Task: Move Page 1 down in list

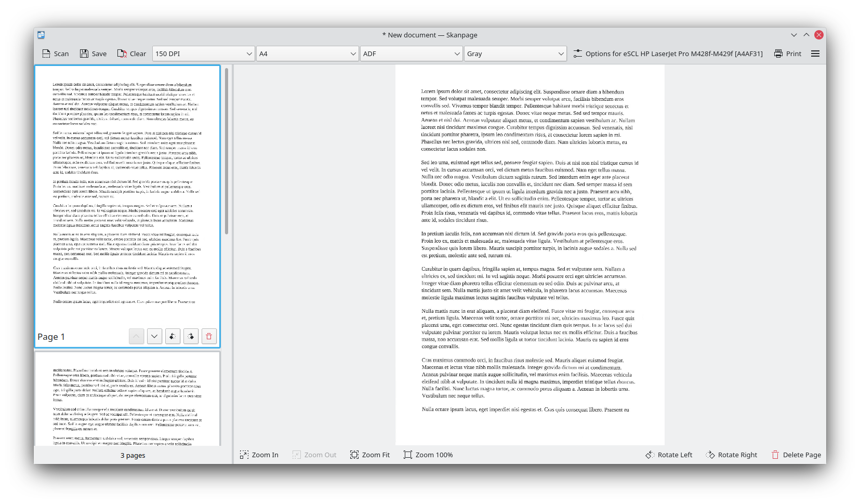Action: 154,336
